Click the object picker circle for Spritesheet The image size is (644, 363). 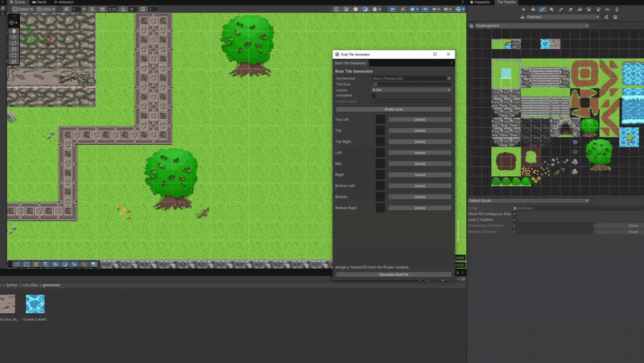tap(448, 78)
